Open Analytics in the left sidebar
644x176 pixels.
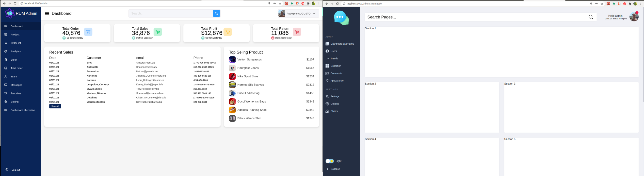pyautogui.click(x=16, y=51)
